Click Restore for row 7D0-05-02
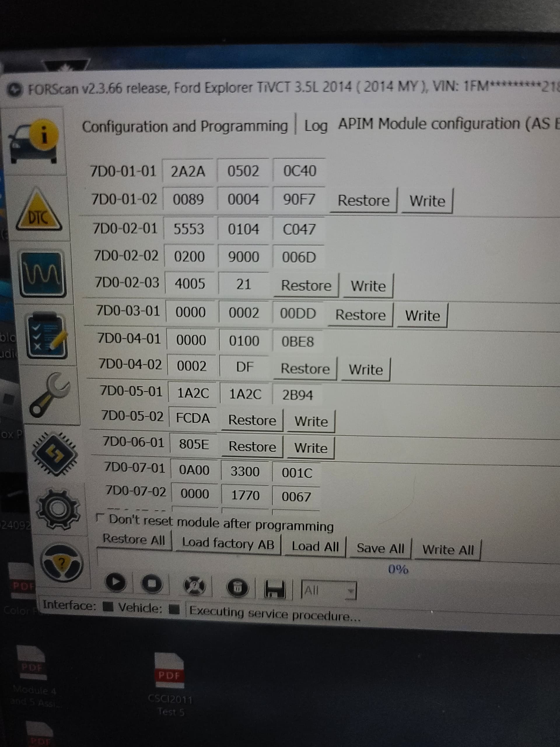Image resolution: width=560 pixels, height=747 pixels. (x=252, y=420)
